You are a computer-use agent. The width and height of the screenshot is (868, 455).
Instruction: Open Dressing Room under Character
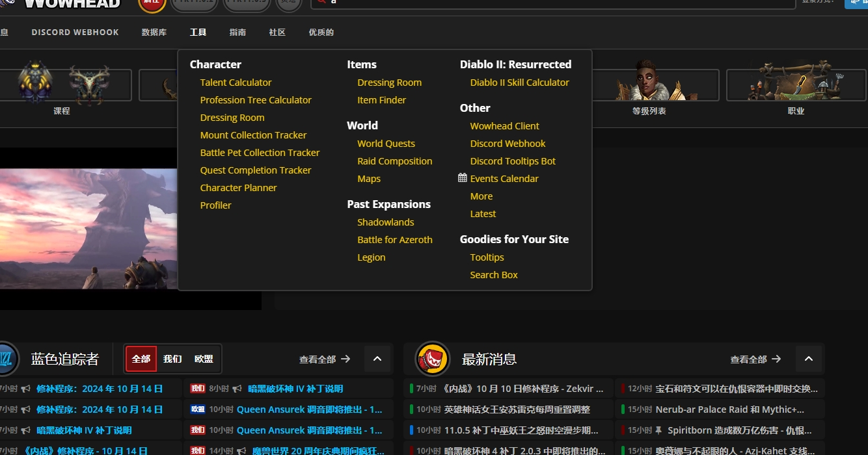click(232, 118)
